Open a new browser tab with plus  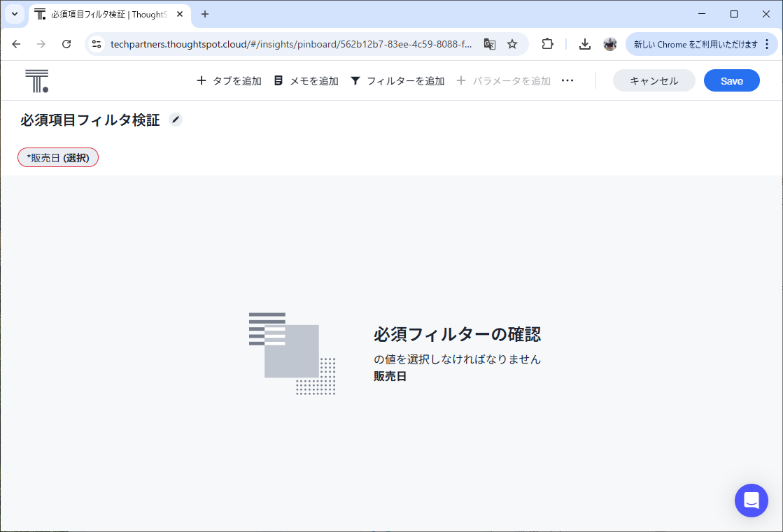click(x=205, y=14)
